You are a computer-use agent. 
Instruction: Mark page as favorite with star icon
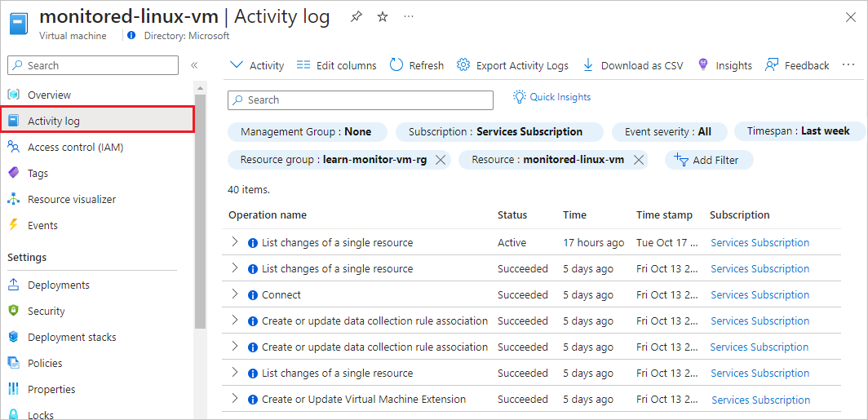(x=383, y=17)
